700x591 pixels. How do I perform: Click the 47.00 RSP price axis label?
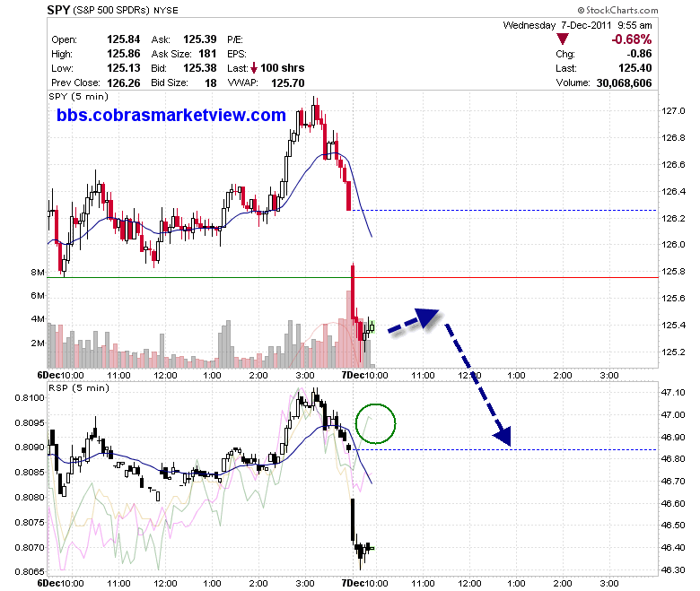[673, 415]
